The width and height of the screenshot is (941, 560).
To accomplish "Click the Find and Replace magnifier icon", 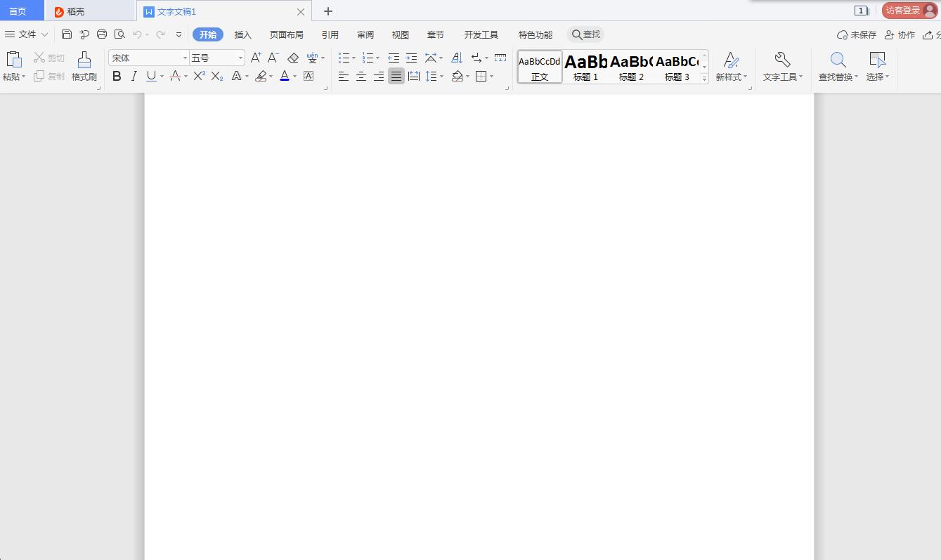I will (838, 60).
